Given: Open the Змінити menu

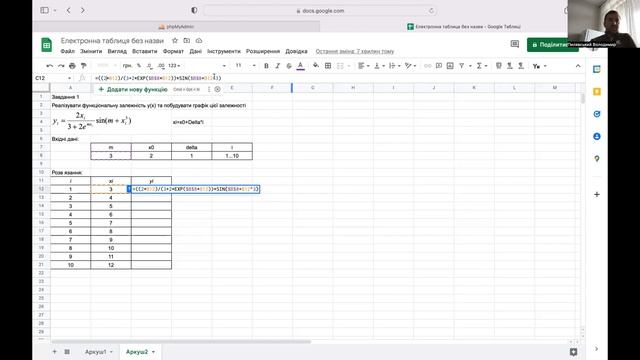Looking at the screenshot, I should pos(91,51).
